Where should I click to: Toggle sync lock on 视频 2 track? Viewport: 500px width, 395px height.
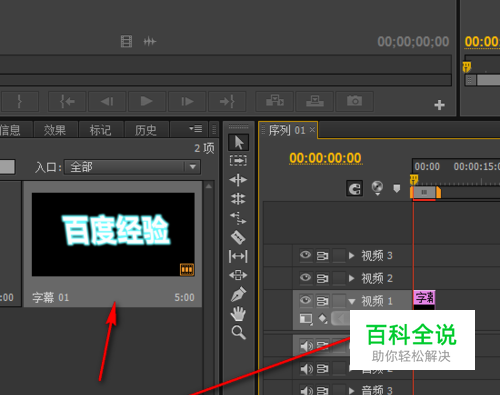322,279
